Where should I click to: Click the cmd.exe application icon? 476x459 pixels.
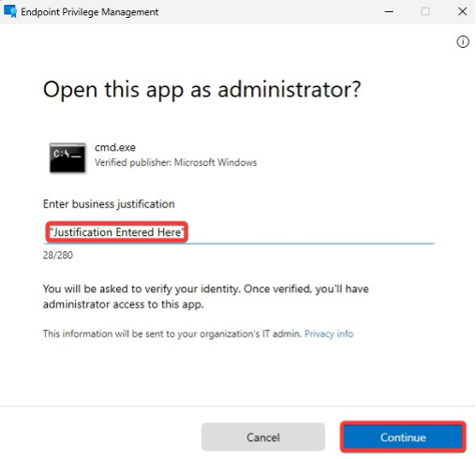[x=67, y=157]
